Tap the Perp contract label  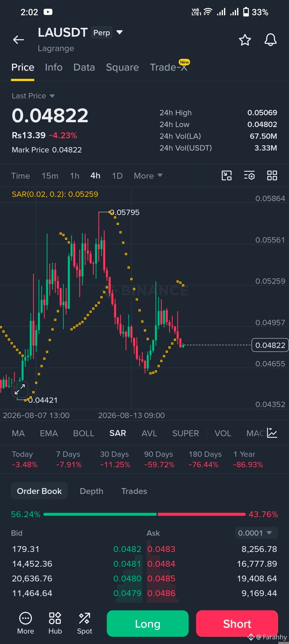coord(102,33)
